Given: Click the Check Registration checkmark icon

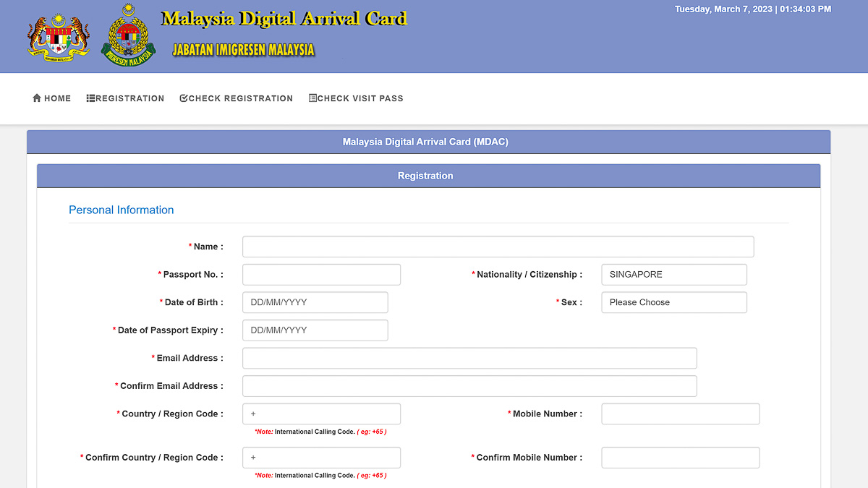Looking at the screenshot, I should click(x=184, y=98).
